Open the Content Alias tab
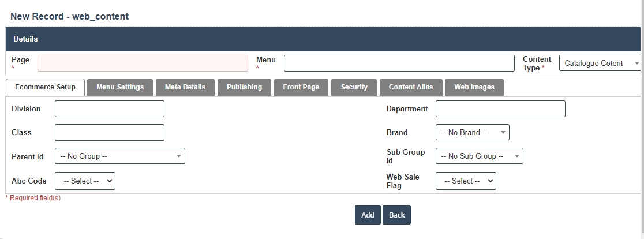 410,87
